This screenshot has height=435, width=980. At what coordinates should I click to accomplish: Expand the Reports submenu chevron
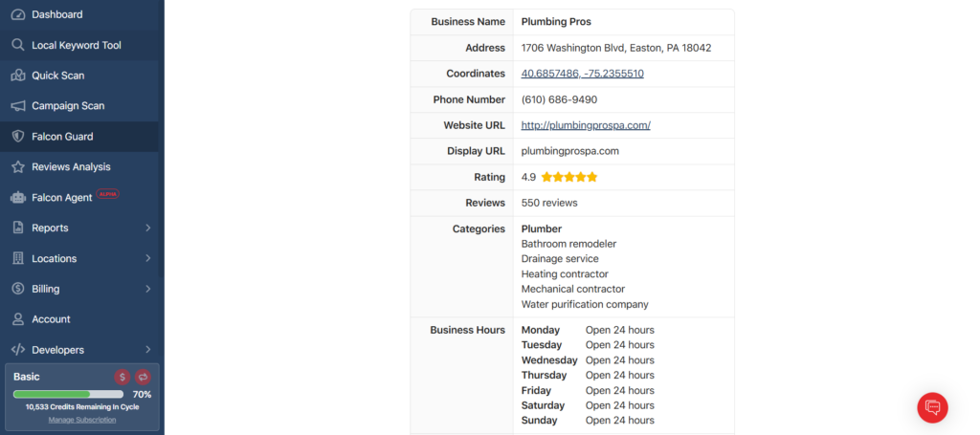pyautogui.click(x=148, y=228)
